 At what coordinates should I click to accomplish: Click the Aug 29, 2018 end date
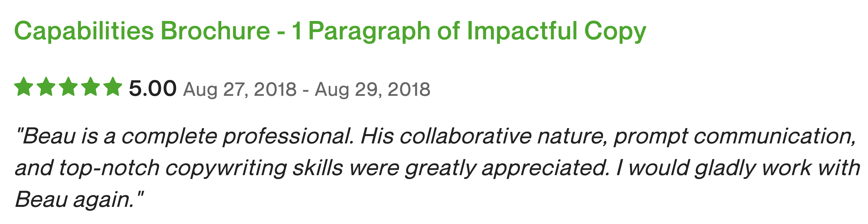click(373, 90)
